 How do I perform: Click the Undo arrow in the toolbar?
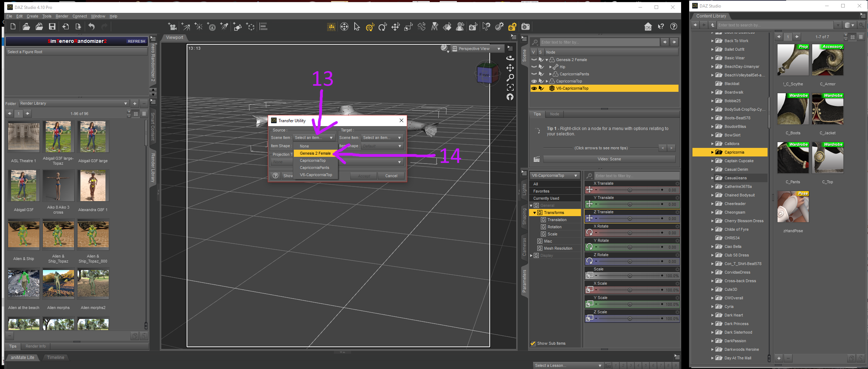click(92, 26)
